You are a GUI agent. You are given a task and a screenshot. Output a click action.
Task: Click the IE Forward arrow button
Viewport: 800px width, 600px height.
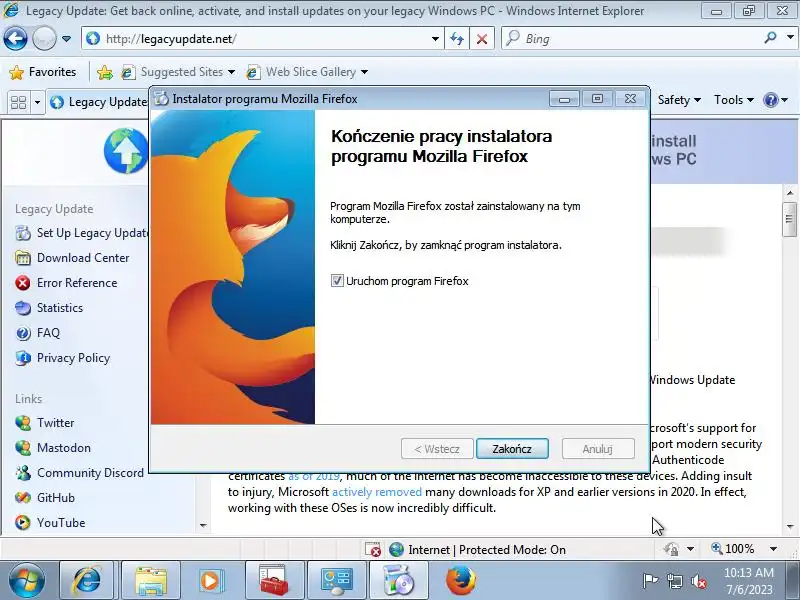click(x=44, y=38)
